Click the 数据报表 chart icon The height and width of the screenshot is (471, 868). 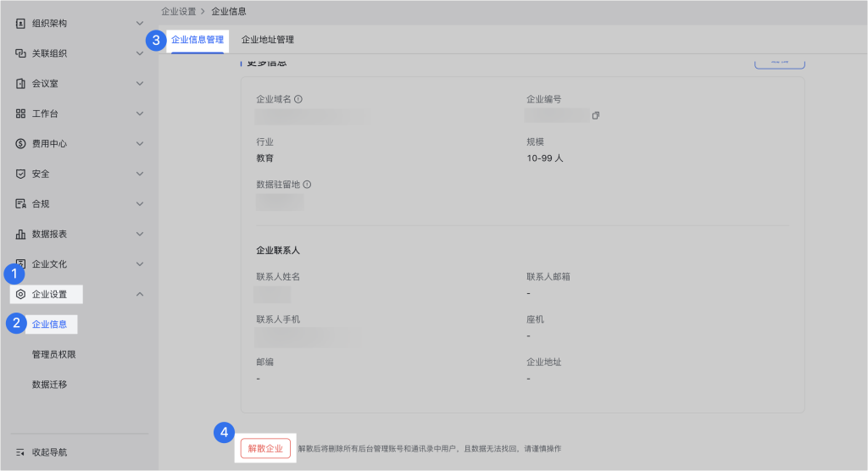tap(20, 234)
